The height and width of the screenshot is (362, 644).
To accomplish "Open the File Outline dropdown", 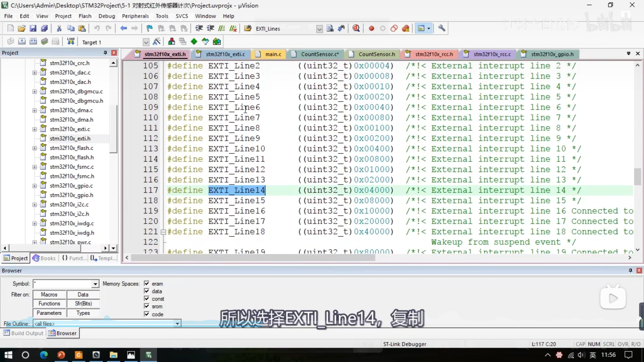I will 177,324.
